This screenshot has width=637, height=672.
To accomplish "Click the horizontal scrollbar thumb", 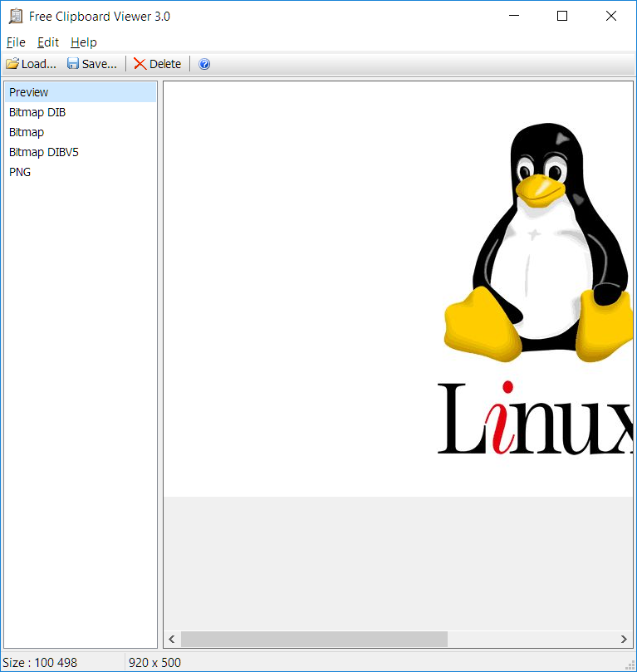I will [314, 639].
